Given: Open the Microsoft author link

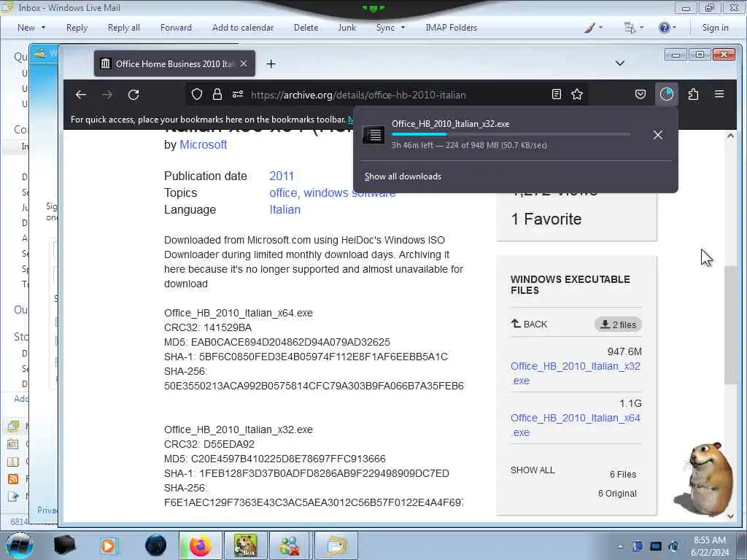Looking at the screenshot, I should click(203, 144).
